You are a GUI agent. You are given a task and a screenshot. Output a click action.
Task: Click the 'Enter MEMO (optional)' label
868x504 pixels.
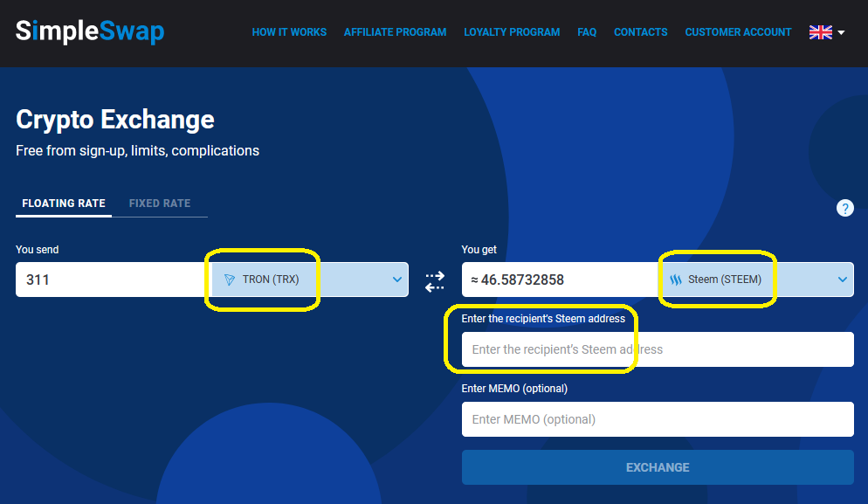(514, 389)
